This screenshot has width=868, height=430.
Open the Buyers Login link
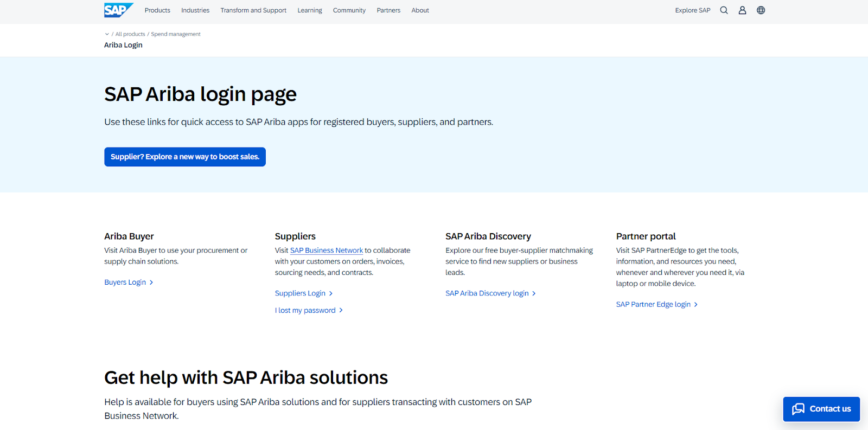tap(125, 283)
